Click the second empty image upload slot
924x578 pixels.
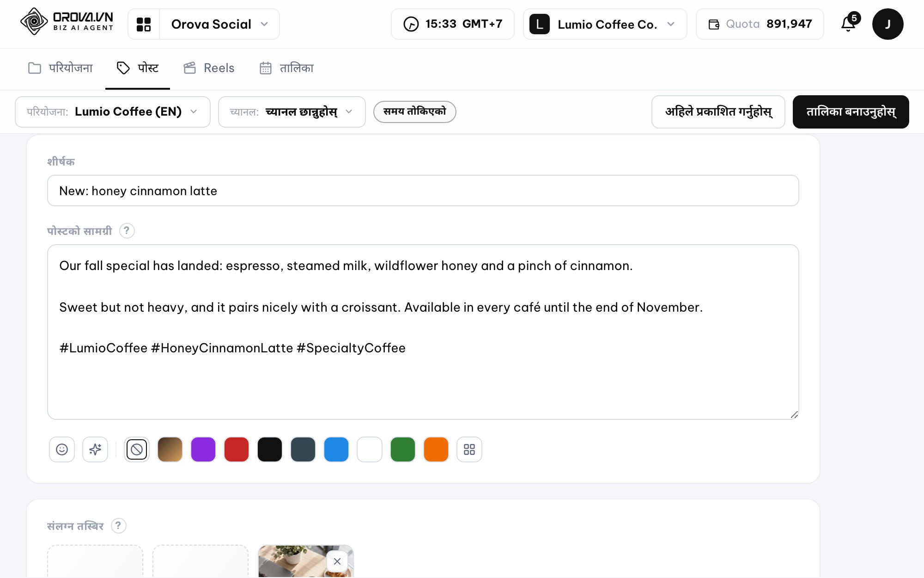201,561
